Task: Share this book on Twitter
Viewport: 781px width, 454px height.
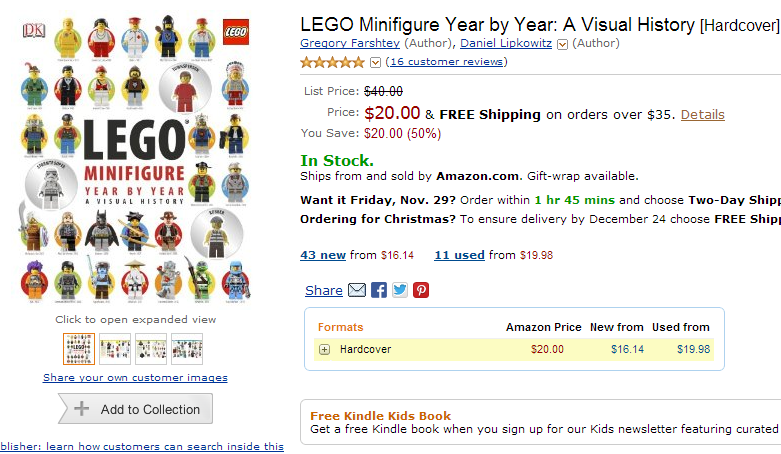Action: click(x=400, y=290)
